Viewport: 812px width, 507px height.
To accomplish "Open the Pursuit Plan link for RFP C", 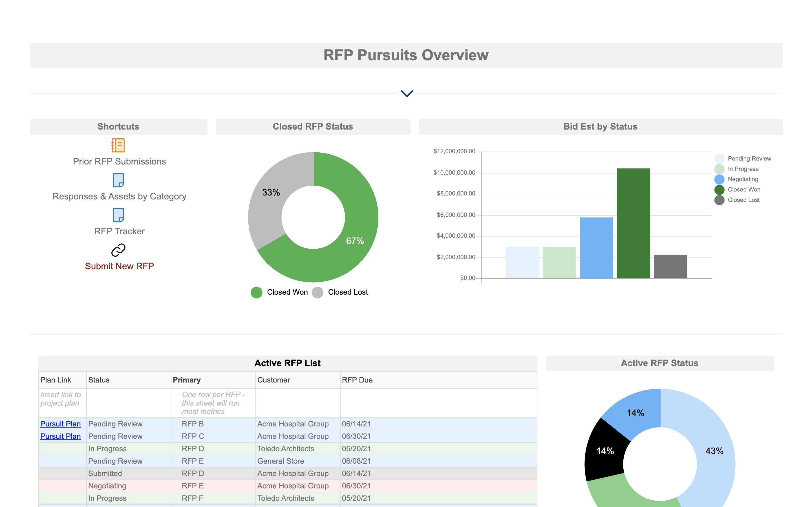I will (60, 436).
